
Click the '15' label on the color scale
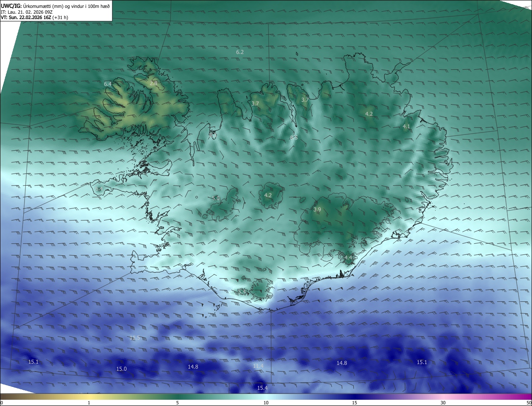[x=355, y=403]
